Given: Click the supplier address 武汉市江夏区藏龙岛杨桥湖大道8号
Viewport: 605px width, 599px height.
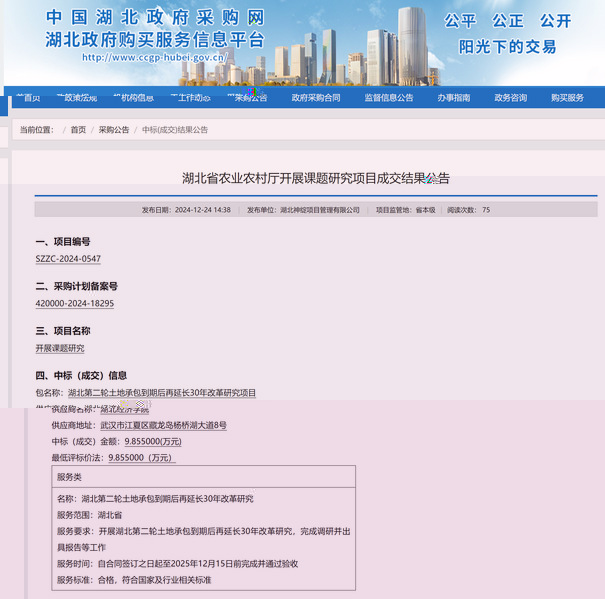Looking at the screenshot, I should (164, 425).
